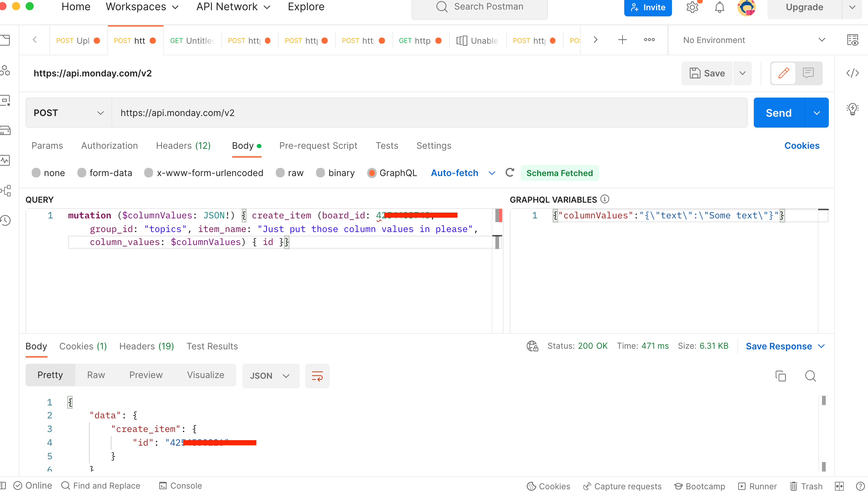Select the raw body type
868x491 pixels.
tap(280, 173)
